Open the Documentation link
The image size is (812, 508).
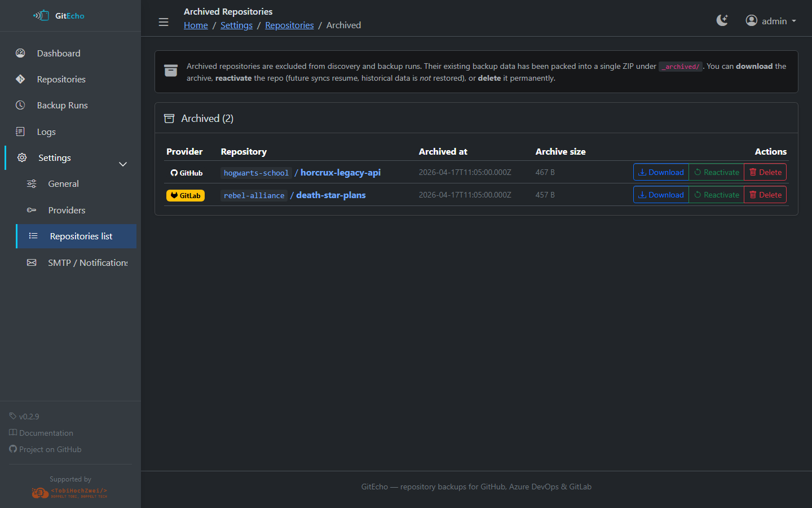[x=46, y=433]
